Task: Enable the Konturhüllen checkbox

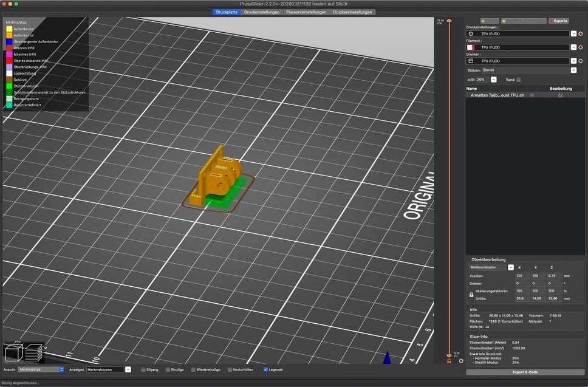Action: [230, 369]
